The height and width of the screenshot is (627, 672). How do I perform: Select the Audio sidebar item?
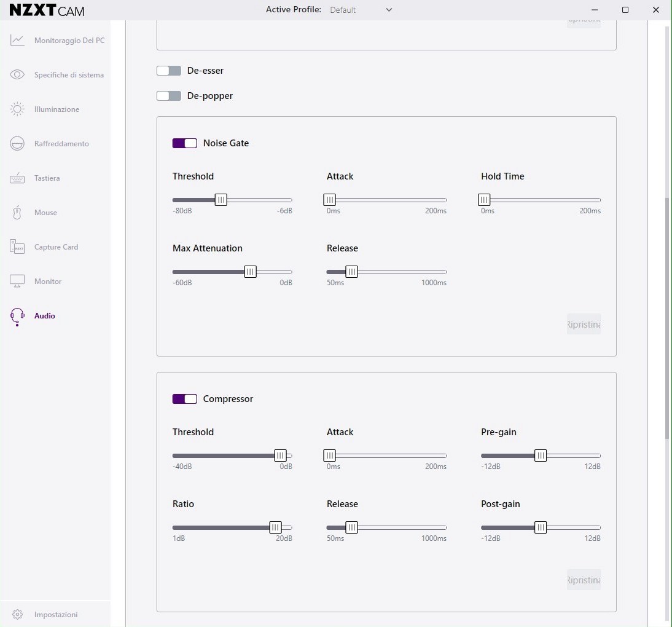point(44,316)
